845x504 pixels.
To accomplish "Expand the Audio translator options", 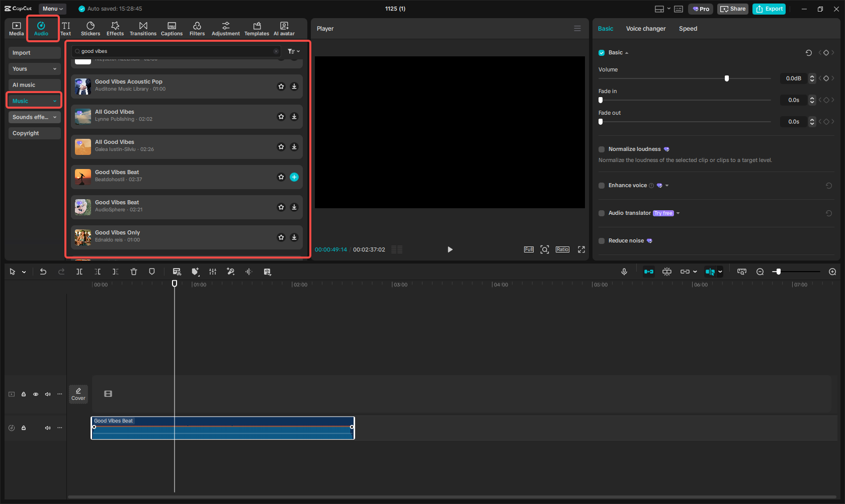I will coord(678,213).
